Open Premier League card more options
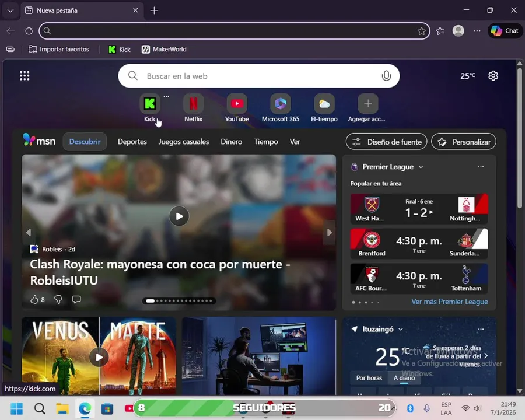 click(x=481, y=167)
